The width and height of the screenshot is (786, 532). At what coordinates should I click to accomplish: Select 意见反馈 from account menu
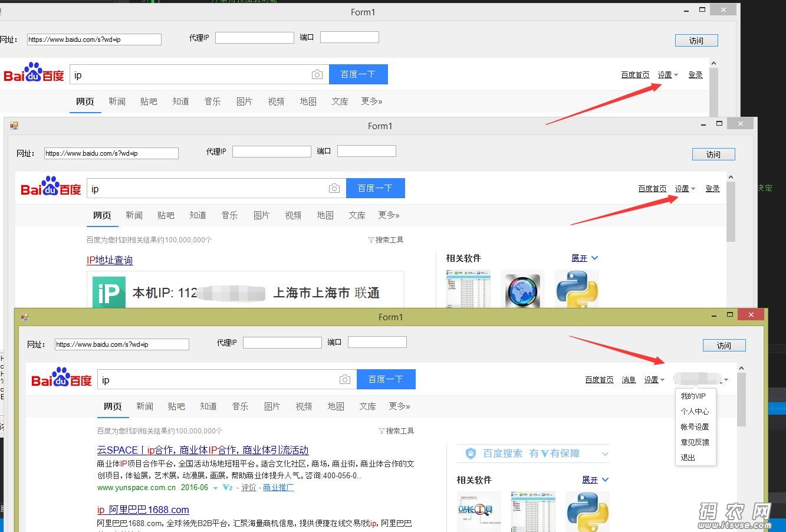click(695, 442)
